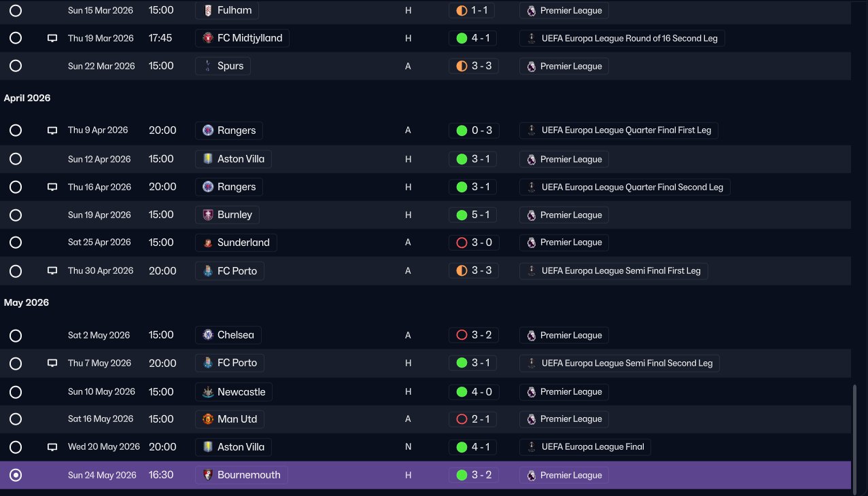Click the Aston Villa club badge on Sun 12 Apr
Viewport: 868px width, 496px height.
coord(208,159)
